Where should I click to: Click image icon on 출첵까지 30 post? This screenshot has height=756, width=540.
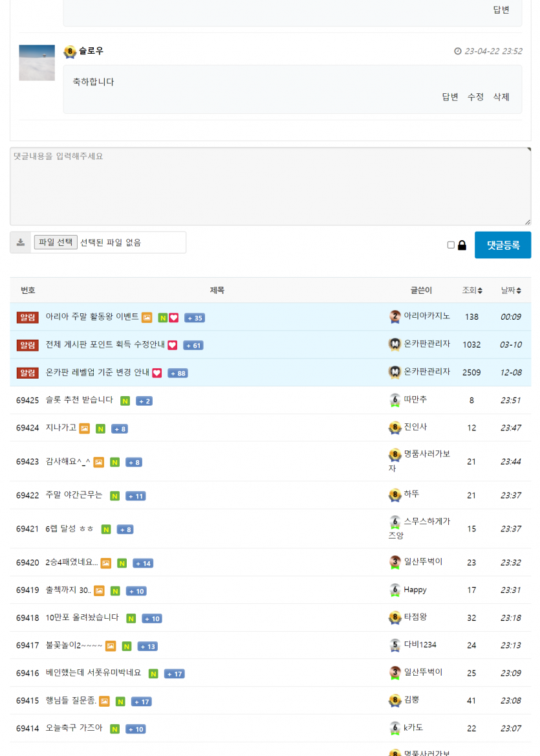coord(99,591)
